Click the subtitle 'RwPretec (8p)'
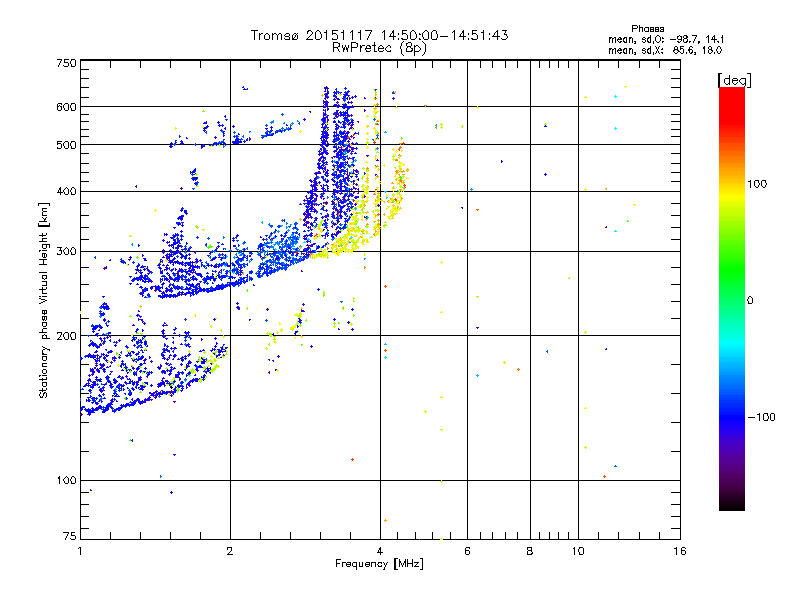The image size is (800, 600). (379, 48)
